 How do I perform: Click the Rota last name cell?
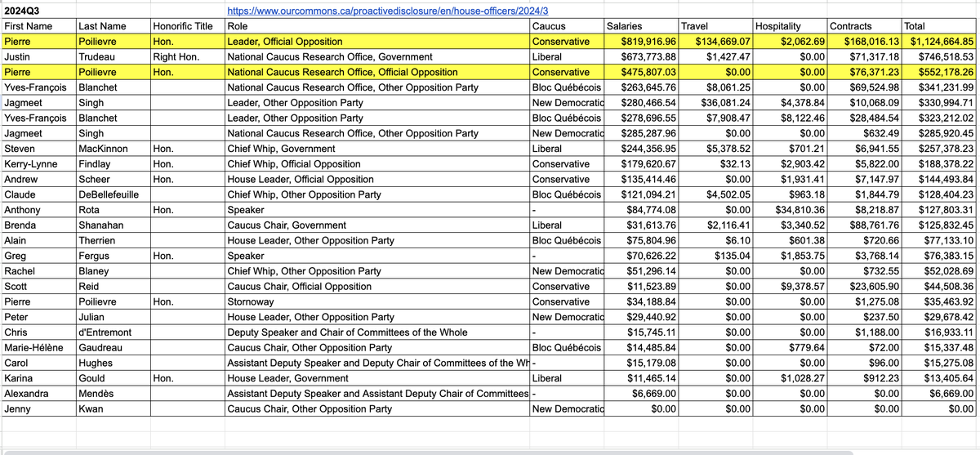click(x=112, y=210)
